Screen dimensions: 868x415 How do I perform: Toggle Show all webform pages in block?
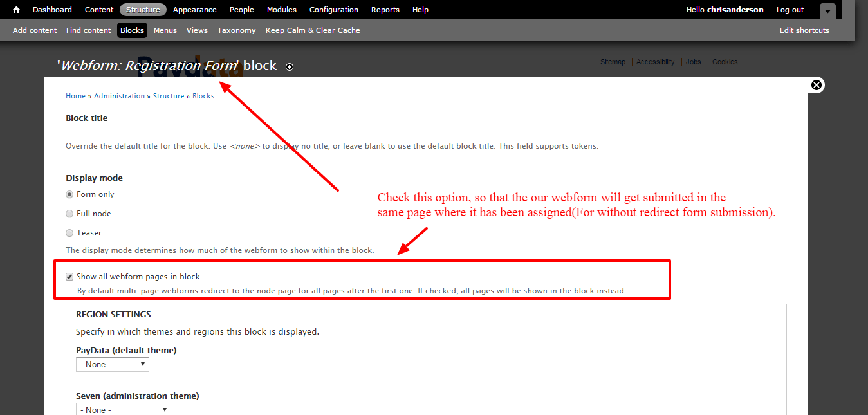click(x=69, y=277)
